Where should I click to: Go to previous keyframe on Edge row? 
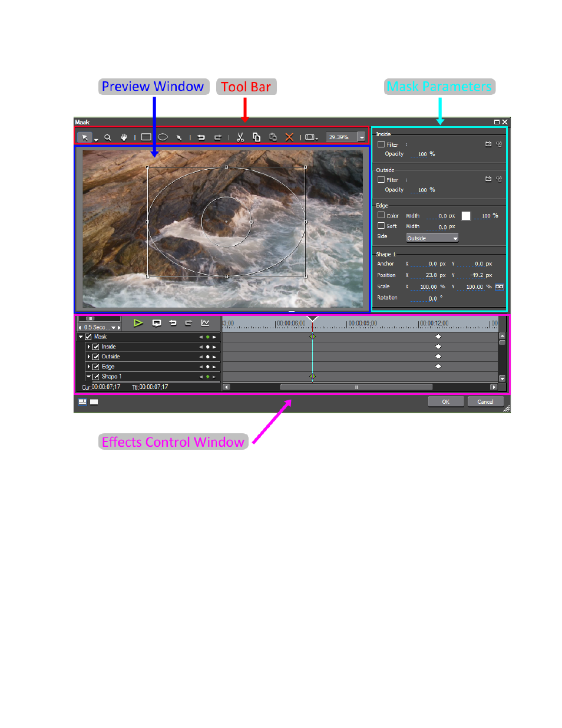coord(200,367)
